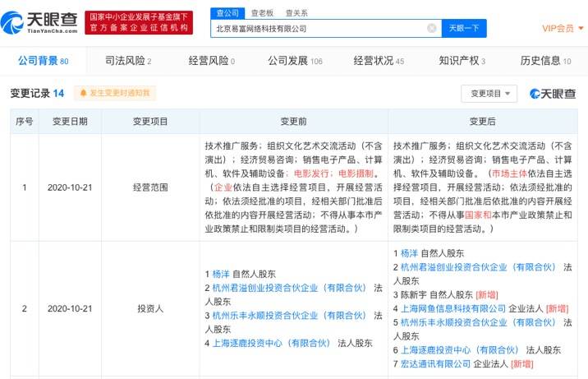Click the record count 14 beside 变更记录
The image size is (588, 379).
pyautogui.click(x=58, y=93)
